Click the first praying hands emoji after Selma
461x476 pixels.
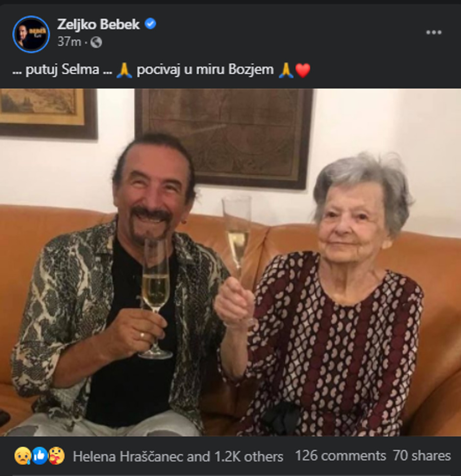point(124,71)
